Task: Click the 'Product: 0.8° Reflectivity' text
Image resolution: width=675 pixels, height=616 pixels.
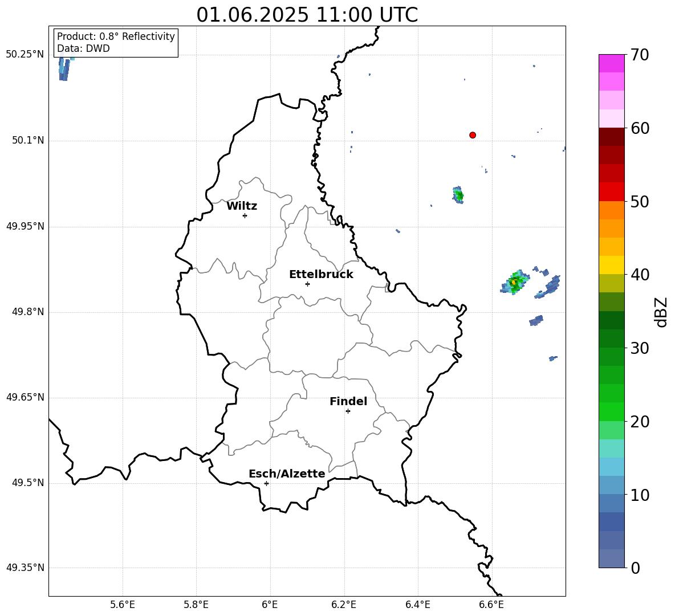Action: (116, 36)
